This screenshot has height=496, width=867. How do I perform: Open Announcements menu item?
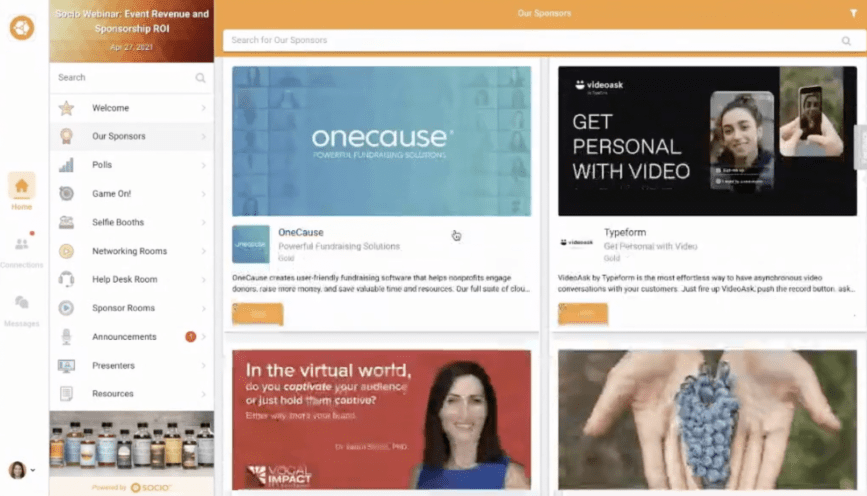coord(132,337)
